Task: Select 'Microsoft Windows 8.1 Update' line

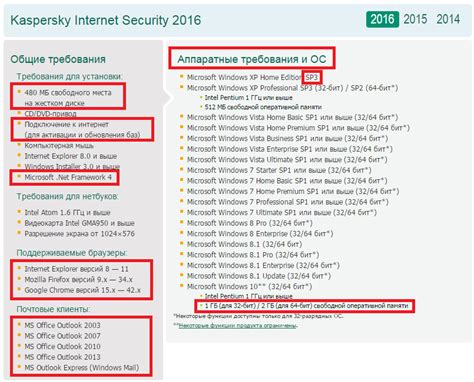Action: [x=259, y=276]
